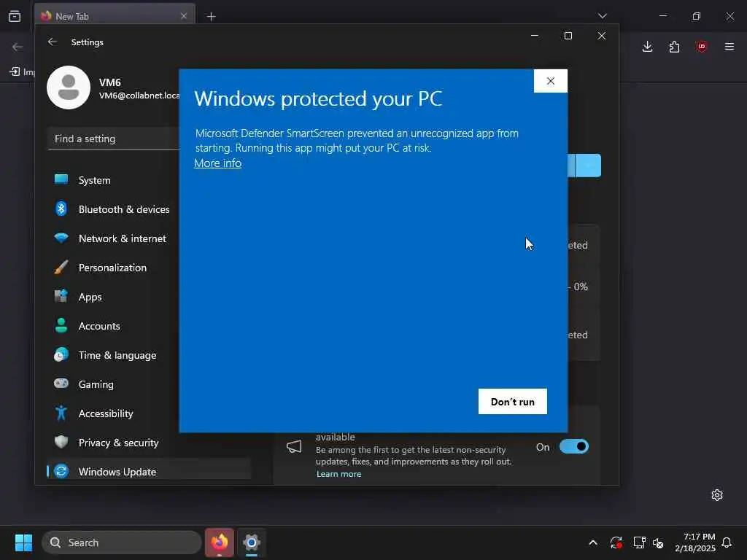Open Firefox list all tabs dropdown
Screen dimensions: 747x560
(x=602, y=16)
